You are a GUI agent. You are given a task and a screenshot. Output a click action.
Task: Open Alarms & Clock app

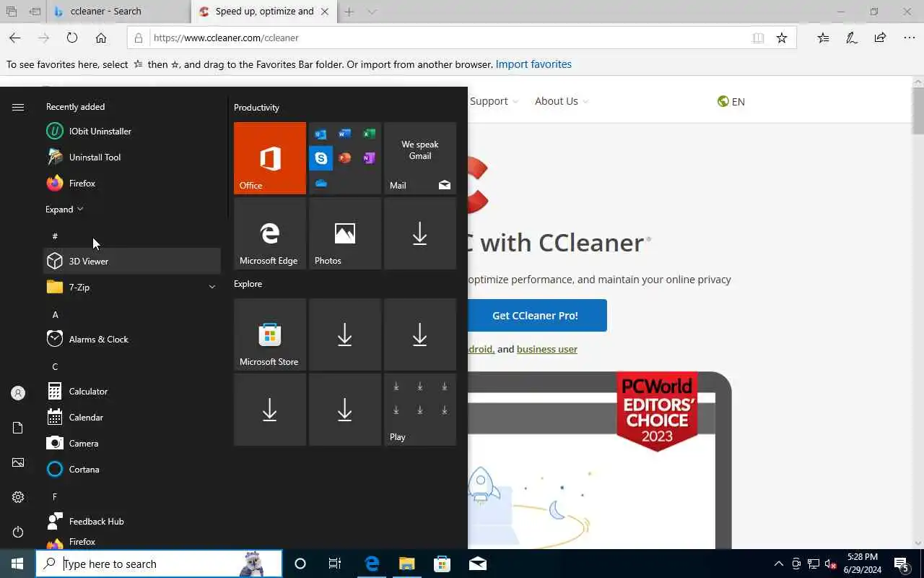132,339
